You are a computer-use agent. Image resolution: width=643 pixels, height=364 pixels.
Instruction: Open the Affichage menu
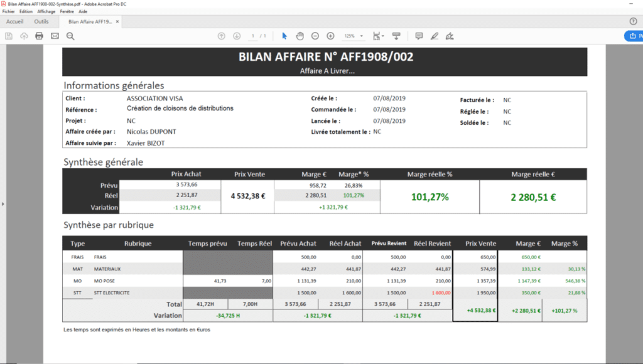pyautogui.click(x=46, y=11)
